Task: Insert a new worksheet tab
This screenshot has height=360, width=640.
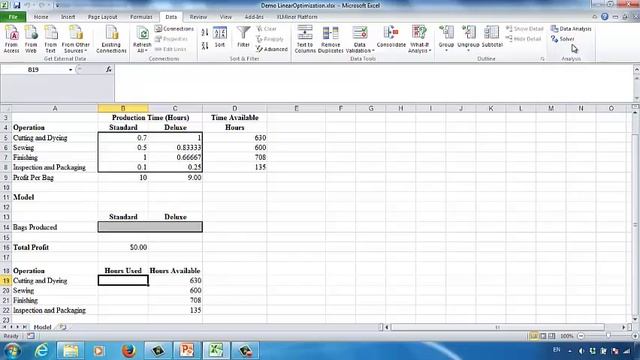Action: 62,327
